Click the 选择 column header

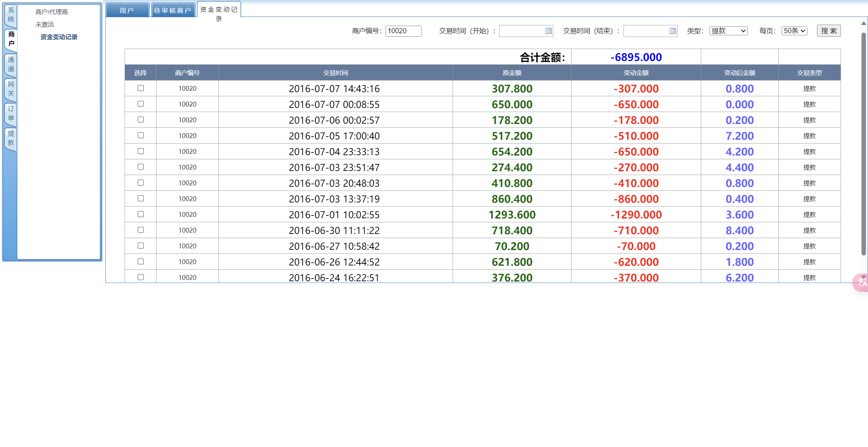tap(140, 73)
